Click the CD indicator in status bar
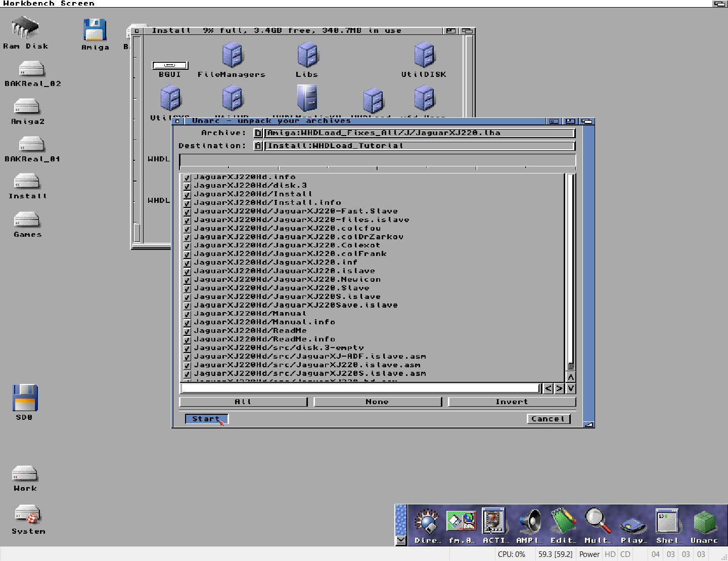 625,554
